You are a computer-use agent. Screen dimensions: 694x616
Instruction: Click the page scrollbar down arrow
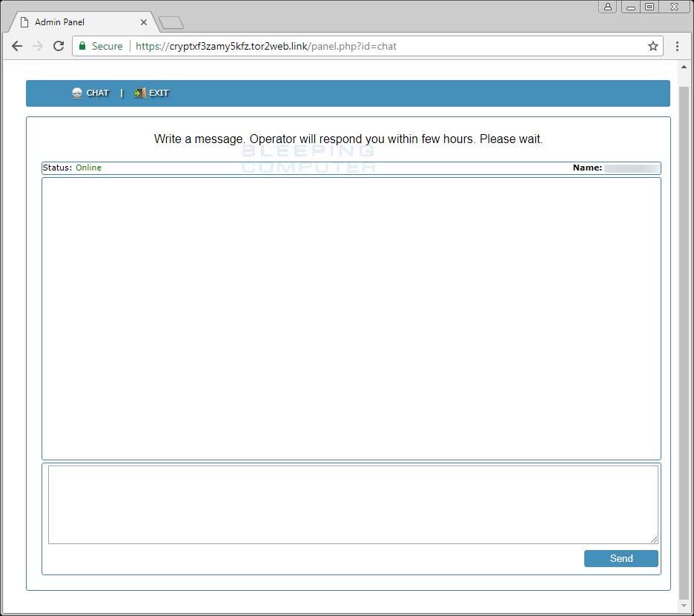pos(684,606)
